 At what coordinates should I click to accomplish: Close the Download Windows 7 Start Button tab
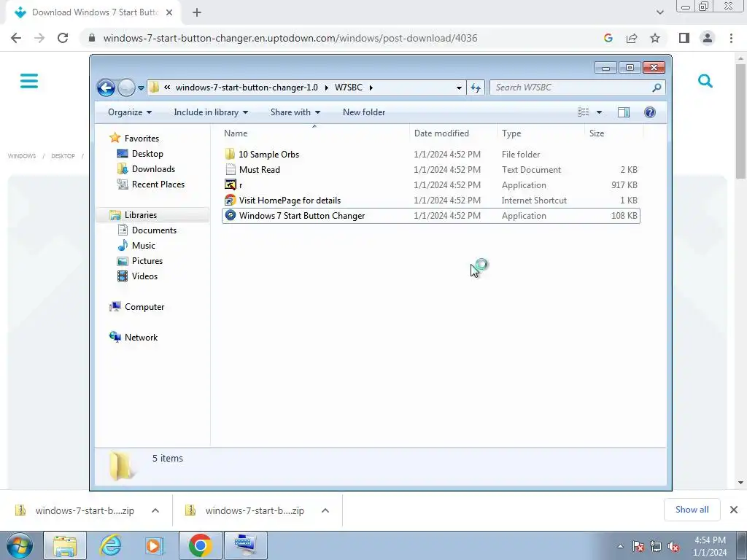tap(169, 13)
